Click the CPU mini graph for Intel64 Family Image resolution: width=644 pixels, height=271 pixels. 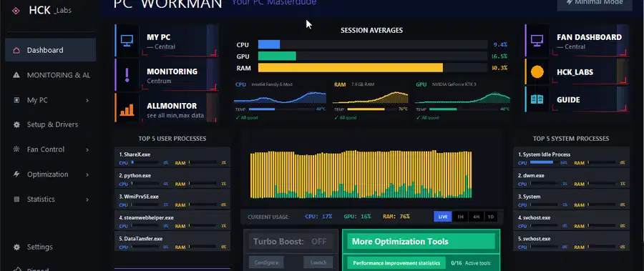280,97
